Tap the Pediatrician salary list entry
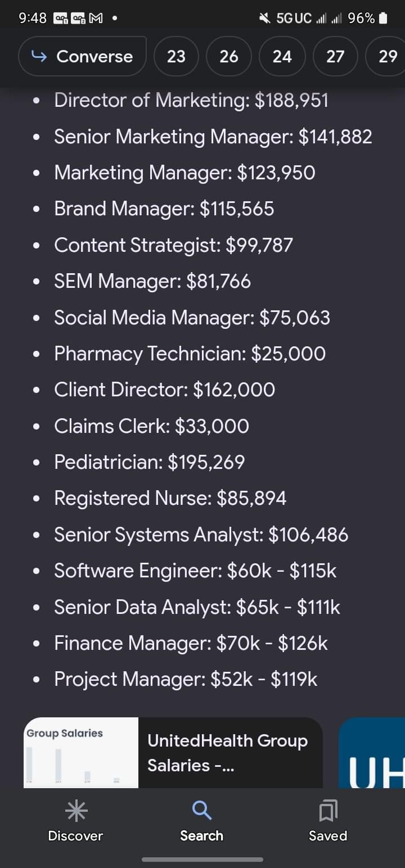This screenshot has height=868, width=405. click(x=150, y=462)
